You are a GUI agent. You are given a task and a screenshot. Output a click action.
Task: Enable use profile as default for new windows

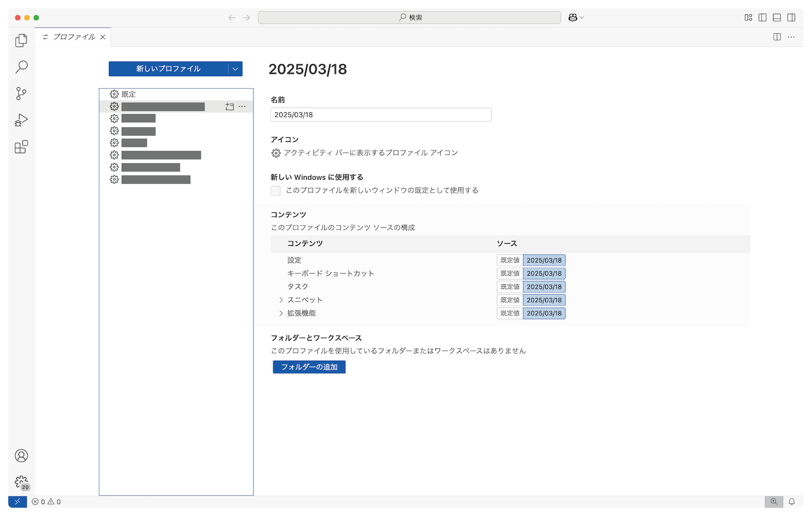[x=276, y=191]
